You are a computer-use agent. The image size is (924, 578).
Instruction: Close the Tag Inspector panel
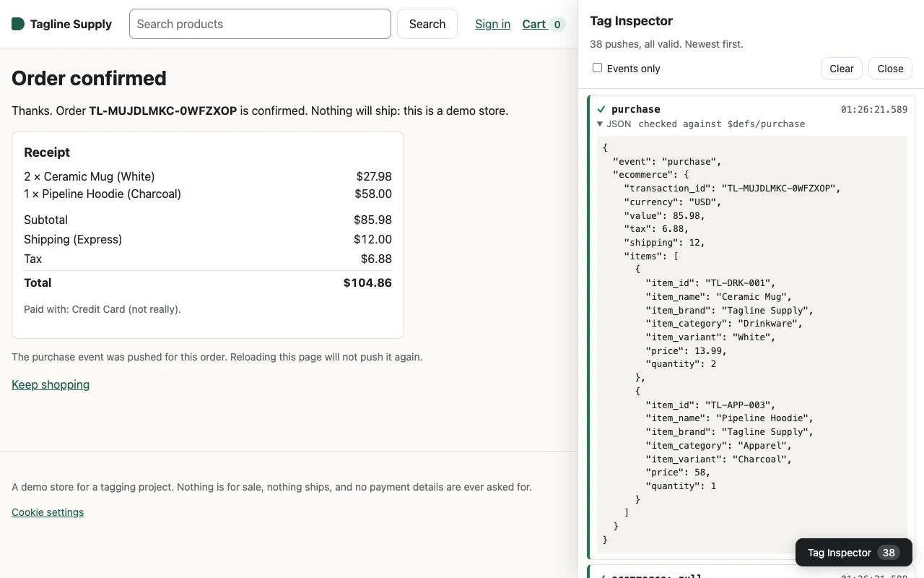point(890,69)
